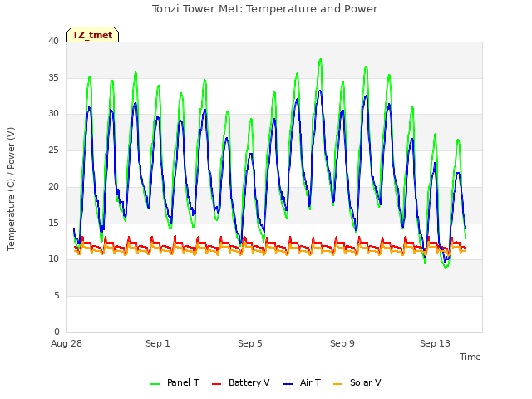Click the 10 y-axis tick label
This screenshot has height=399, width=532.
[x=53, y=259]
